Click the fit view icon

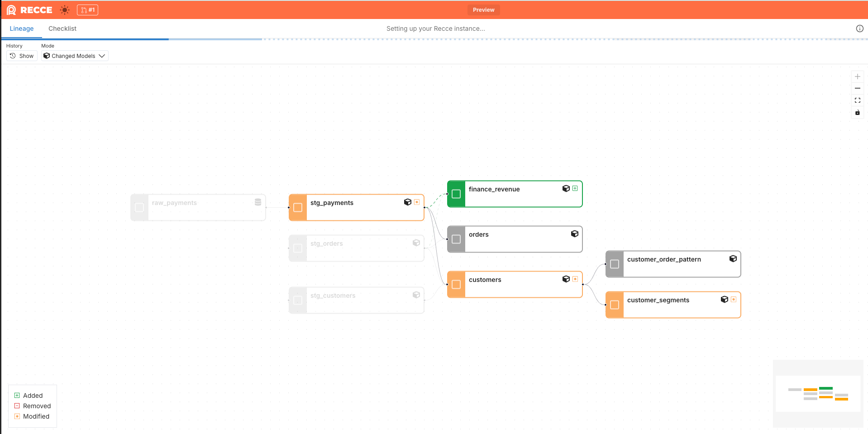(857, 100)
